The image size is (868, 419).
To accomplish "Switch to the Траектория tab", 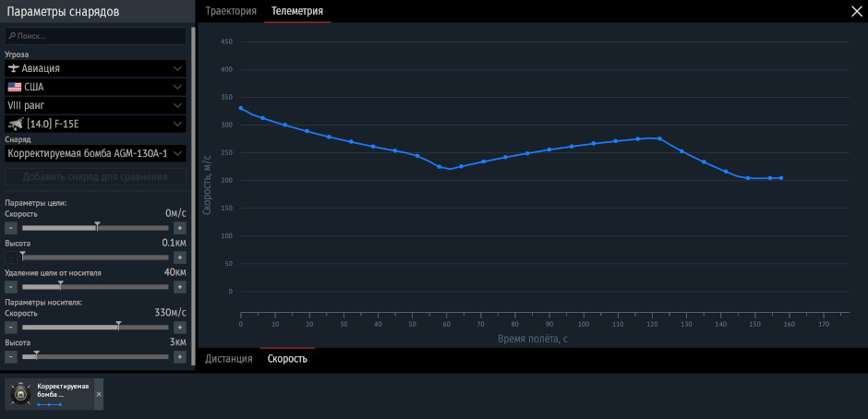I will tap(231, 11).
